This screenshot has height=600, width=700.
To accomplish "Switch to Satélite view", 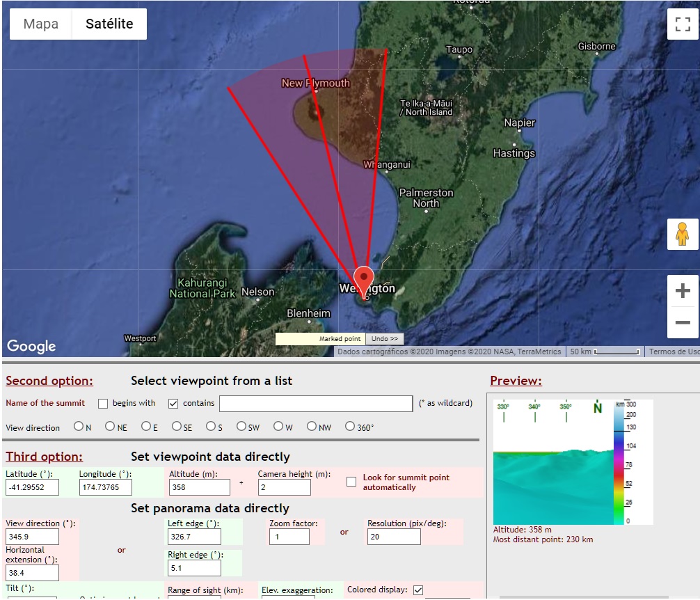I will coord(109,24).
